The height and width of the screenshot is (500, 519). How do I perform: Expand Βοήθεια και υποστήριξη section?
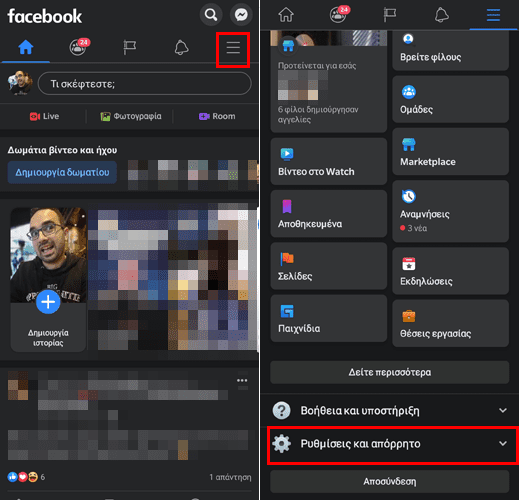390,410
